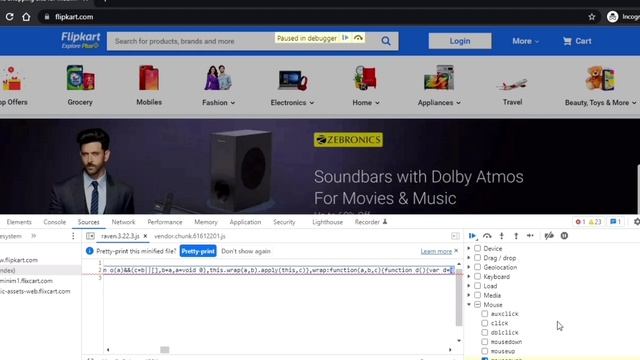The width and height of the screenshot is (640, 360).
Task: Check the dblclick event checkbox
Action: (484, 332)
